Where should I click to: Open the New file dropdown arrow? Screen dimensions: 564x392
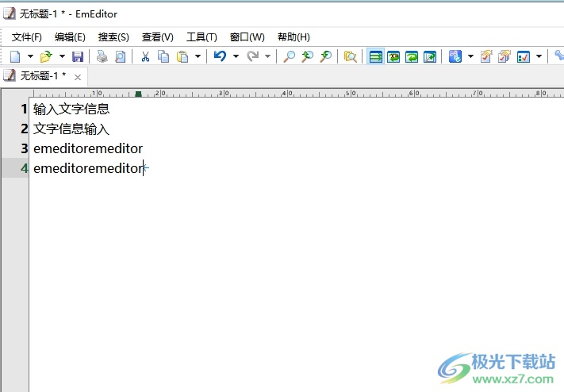pos(30,56)
